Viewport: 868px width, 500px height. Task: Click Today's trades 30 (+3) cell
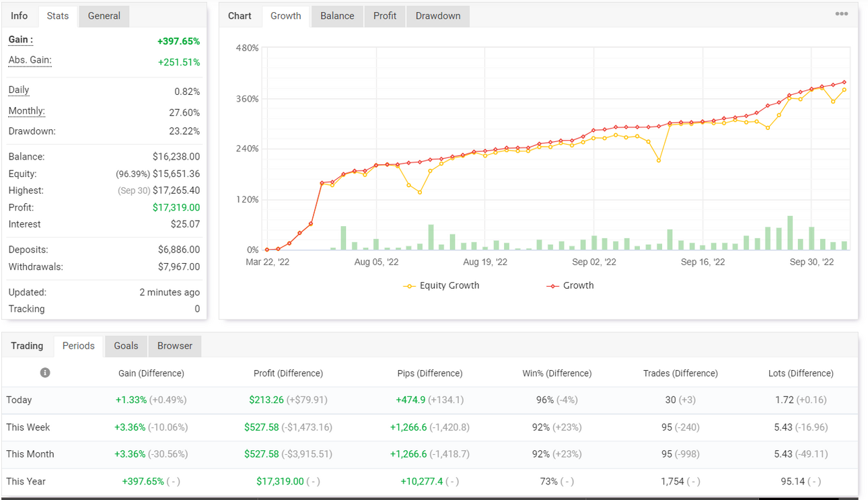point(680,400)
